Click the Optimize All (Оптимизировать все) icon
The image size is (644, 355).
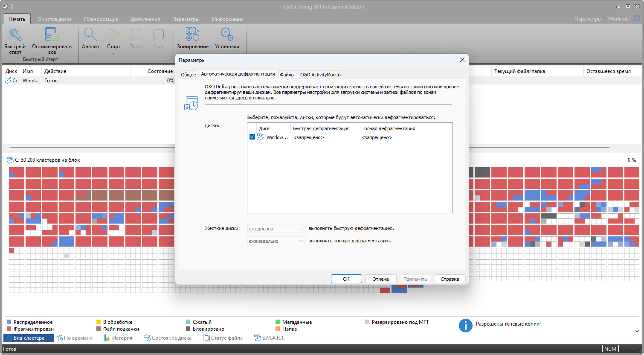pos(52,35)
